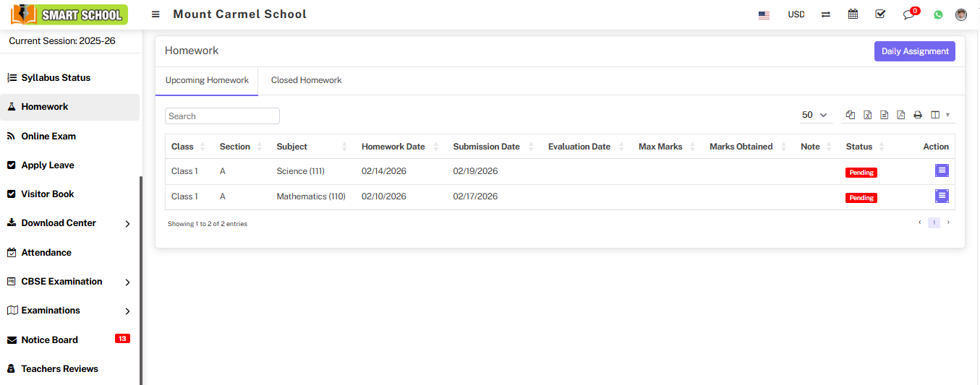Click the homework Search field
This screenshot has height=385, width=980.
click(x=222, y=116)
